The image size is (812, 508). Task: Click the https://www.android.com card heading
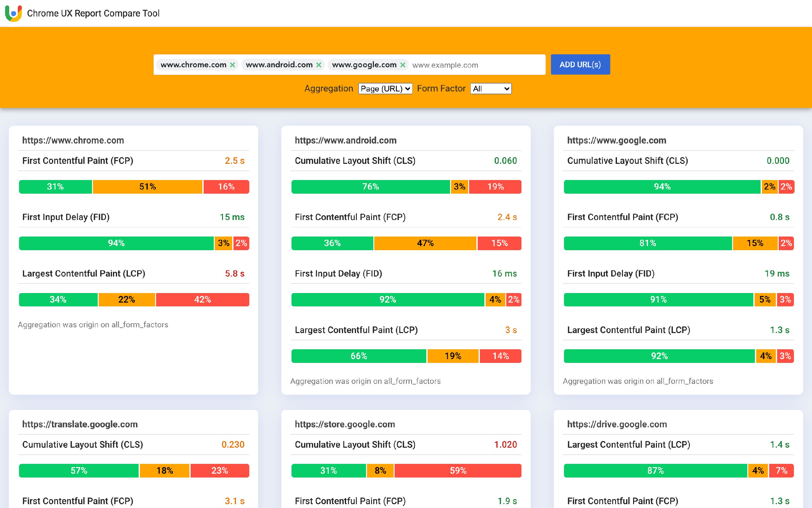[346, 140]
